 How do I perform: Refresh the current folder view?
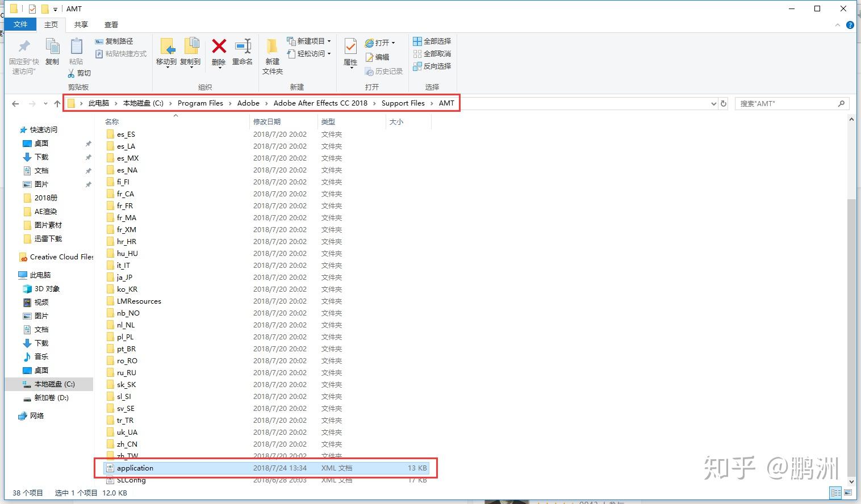(x=724, y=103)
